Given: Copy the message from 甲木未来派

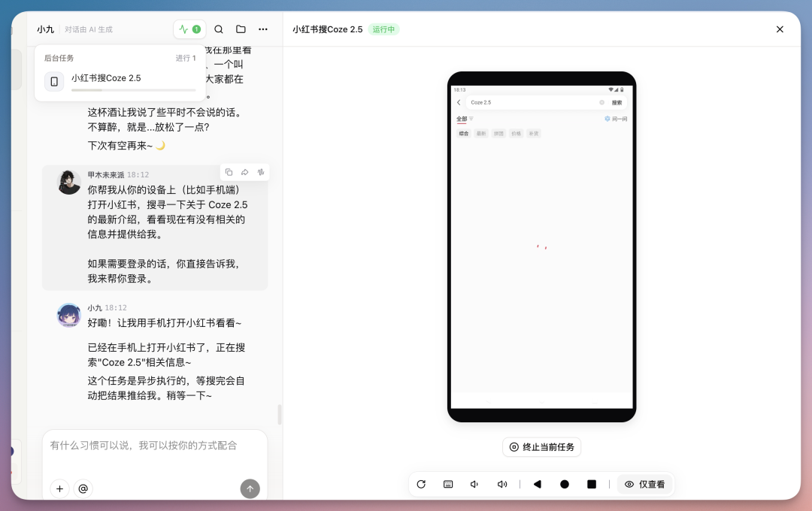Looking at the screenshot, I should point(229,172).
